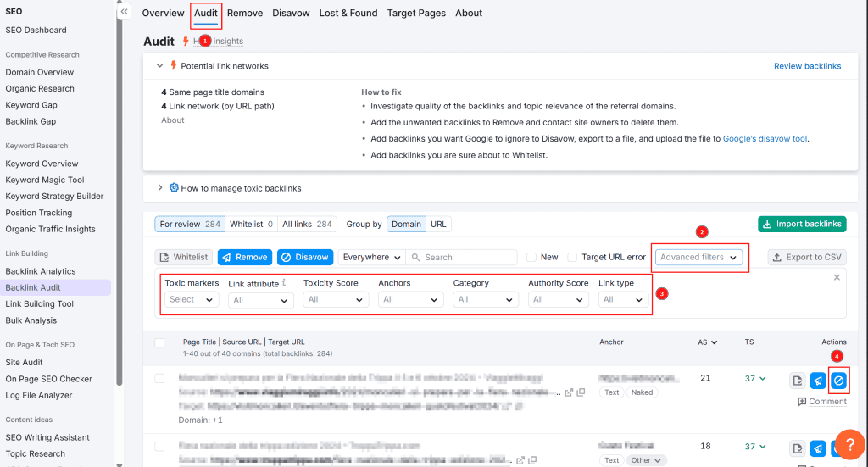The width and height of the screenshot is (868, 467).
Task: Enable the New checkbox filter
Action: click(531, 257)
